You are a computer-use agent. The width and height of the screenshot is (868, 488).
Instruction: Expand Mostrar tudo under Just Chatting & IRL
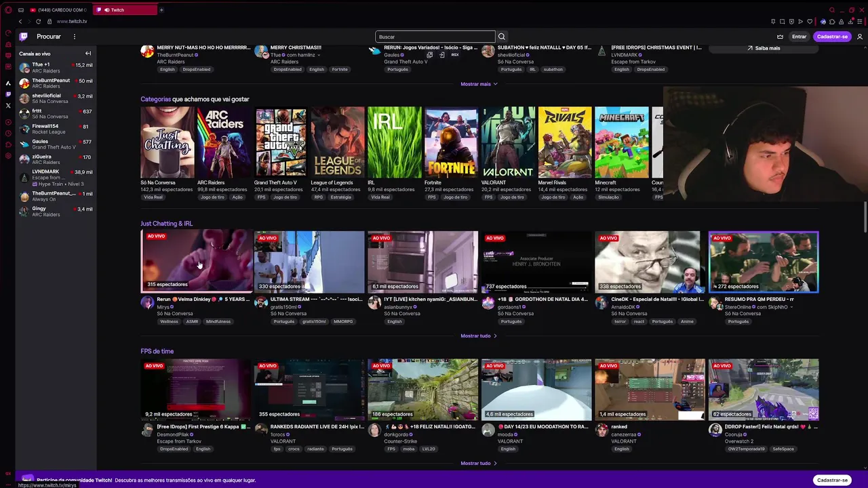click(479, 335)
